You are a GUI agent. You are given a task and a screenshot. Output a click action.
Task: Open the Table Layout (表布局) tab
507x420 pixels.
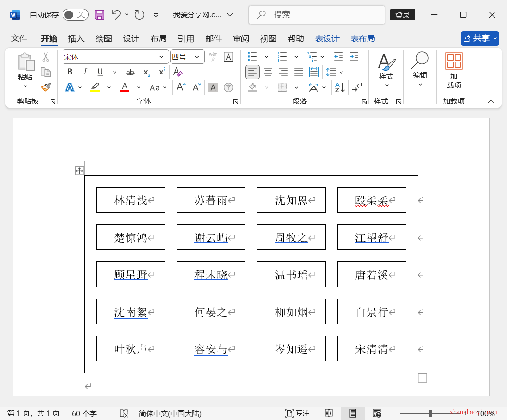pyautogui.click(x=363, y=38)
